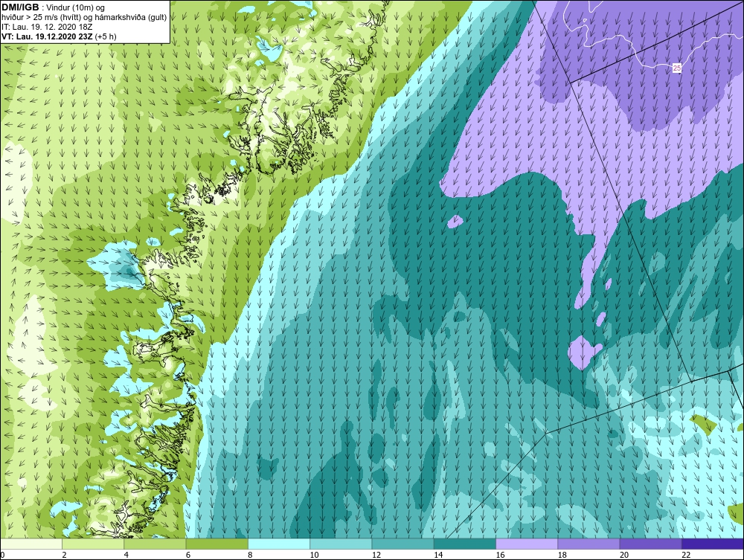This screenshot has width=744, height=560.
Task: Click the 2–4 m/s light green legend swatch
Action: pyautogui.click(x=93, y=544)
